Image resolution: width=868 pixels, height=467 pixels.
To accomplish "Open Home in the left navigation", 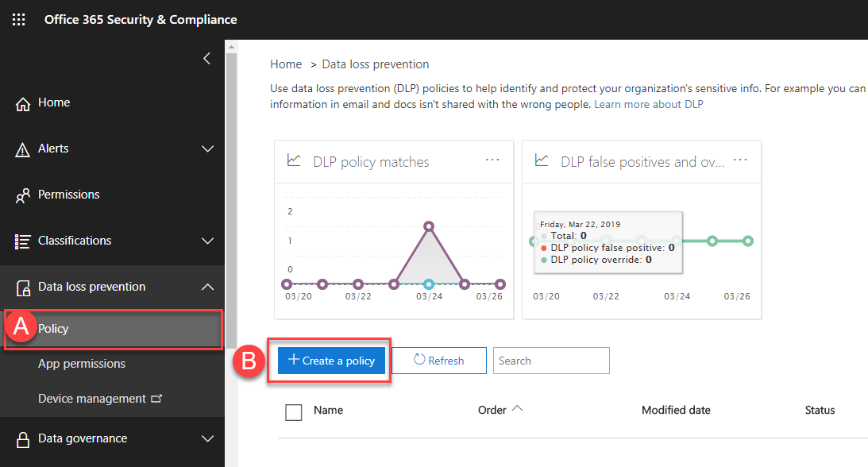I will [54, 102].
